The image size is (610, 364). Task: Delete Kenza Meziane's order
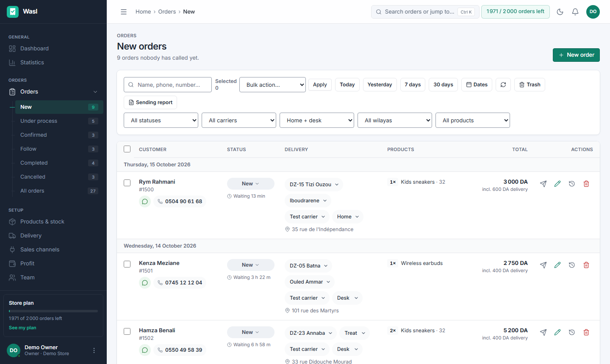[586, 265]
